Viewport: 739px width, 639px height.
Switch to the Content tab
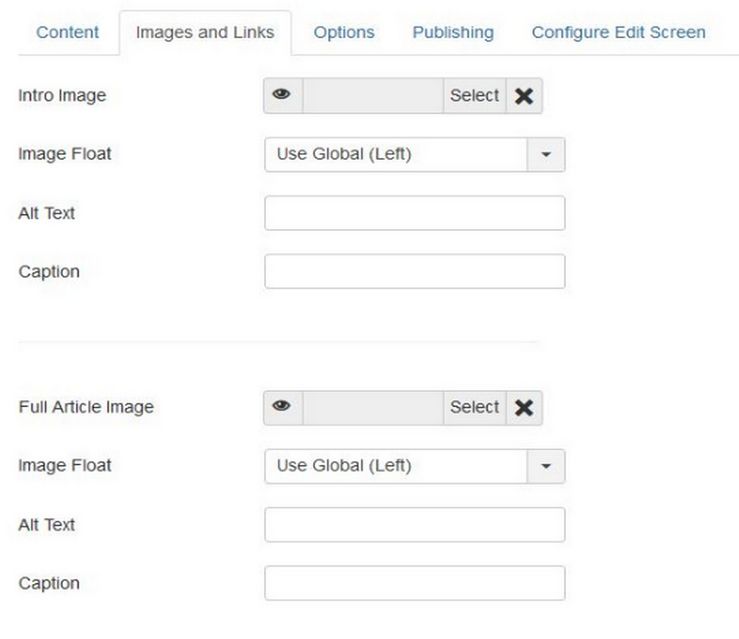click(x=67, y=33)
